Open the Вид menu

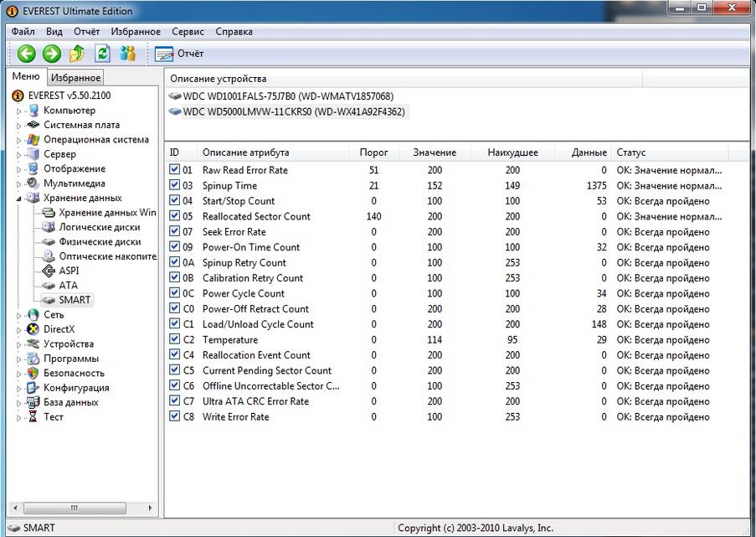click(x=54, y=32)
